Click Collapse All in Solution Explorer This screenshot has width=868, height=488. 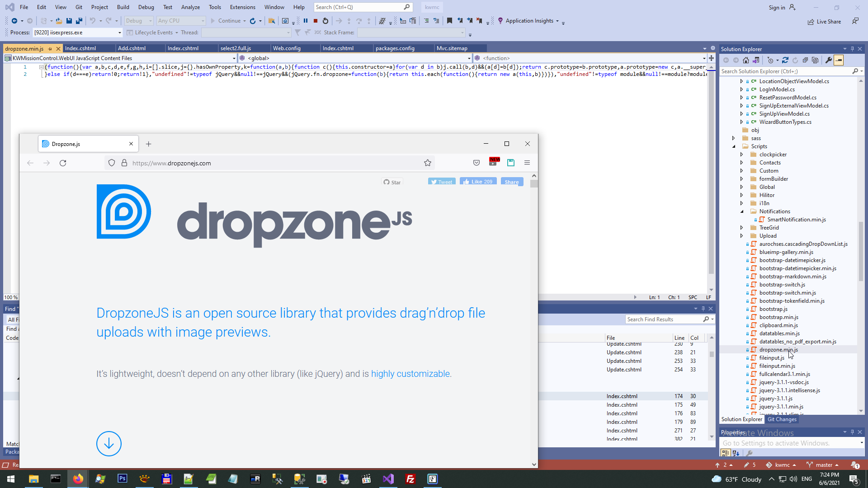tap(805, 60)
